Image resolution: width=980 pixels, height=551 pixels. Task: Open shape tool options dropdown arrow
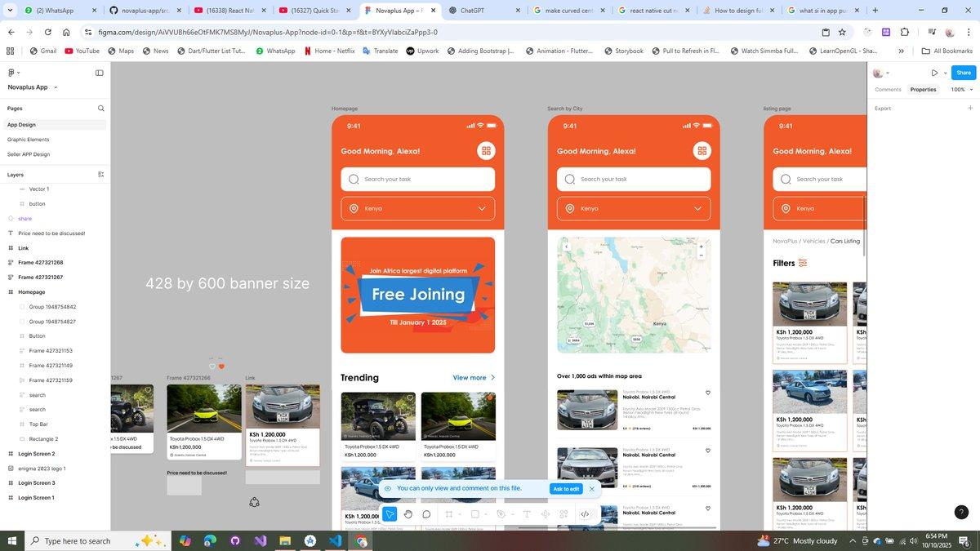coord(485,514)
